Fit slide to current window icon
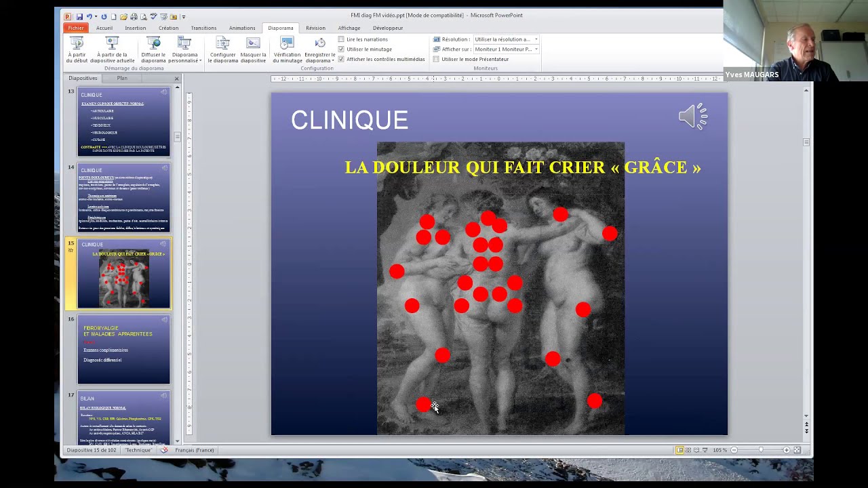The width and height of the screenshot is (868, 488). point(797,450)
